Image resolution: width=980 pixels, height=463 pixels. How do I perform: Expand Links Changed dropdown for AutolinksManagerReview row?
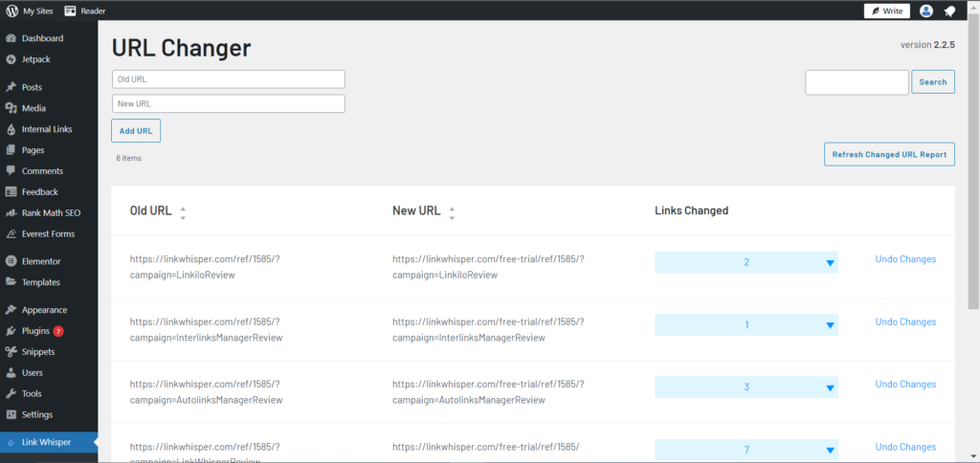pos(746,387)
